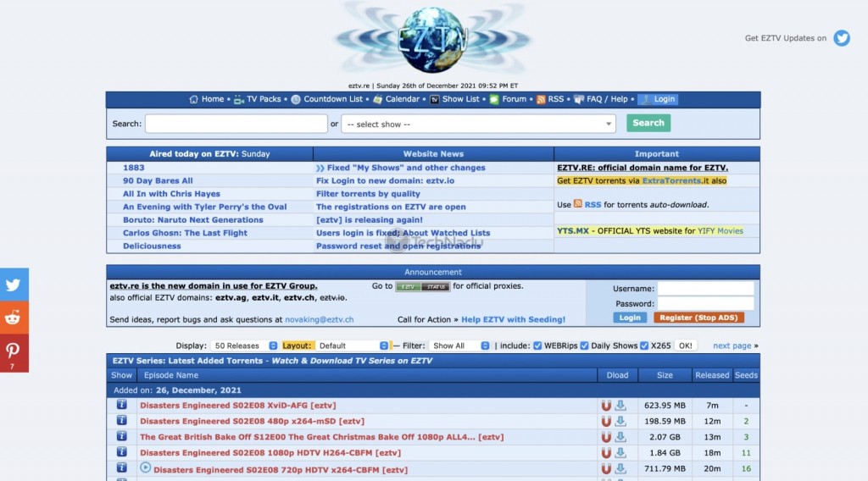Open YTS.MX official website link

pyautogui.click(x=572, y=231)
